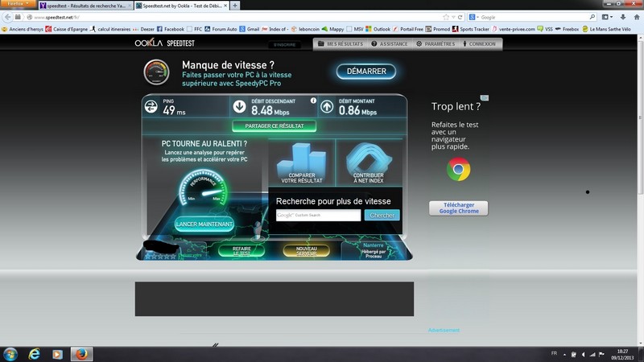Bookmark this page with the star icon

point(446,17)
